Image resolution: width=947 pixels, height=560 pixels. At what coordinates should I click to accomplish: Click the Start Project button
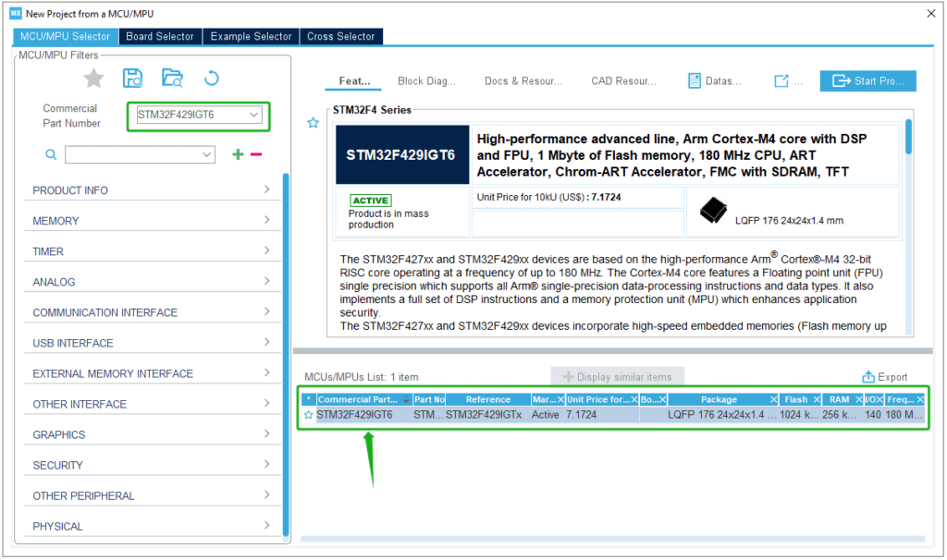click(x=867, y=81)
